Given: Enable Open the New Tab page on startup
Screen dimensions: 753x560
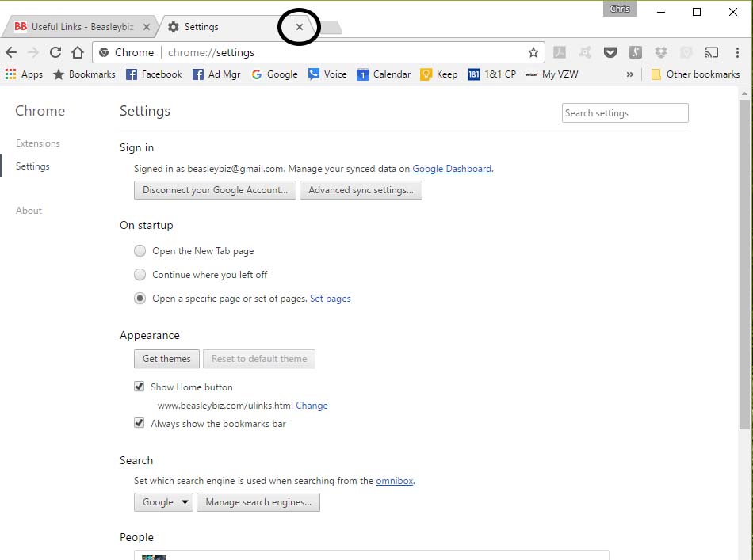Looking at the screenshot, I should (140, 250).
